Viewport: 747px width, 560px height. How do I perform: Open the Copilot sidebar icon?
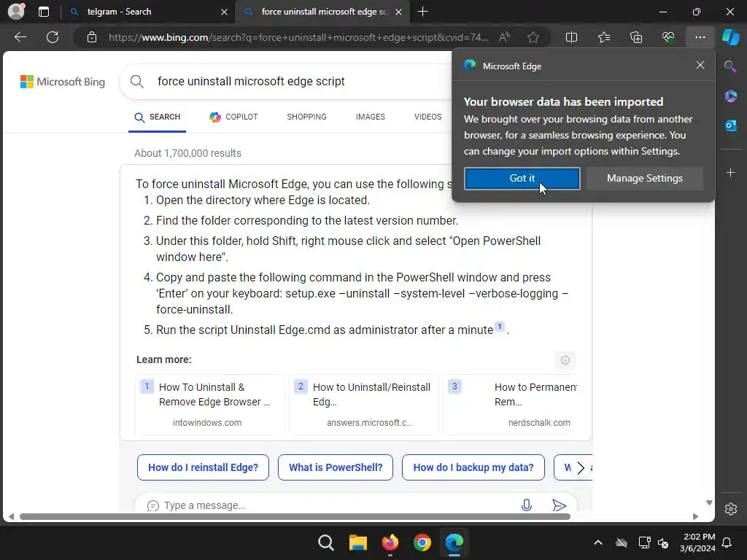click(730, 37)
